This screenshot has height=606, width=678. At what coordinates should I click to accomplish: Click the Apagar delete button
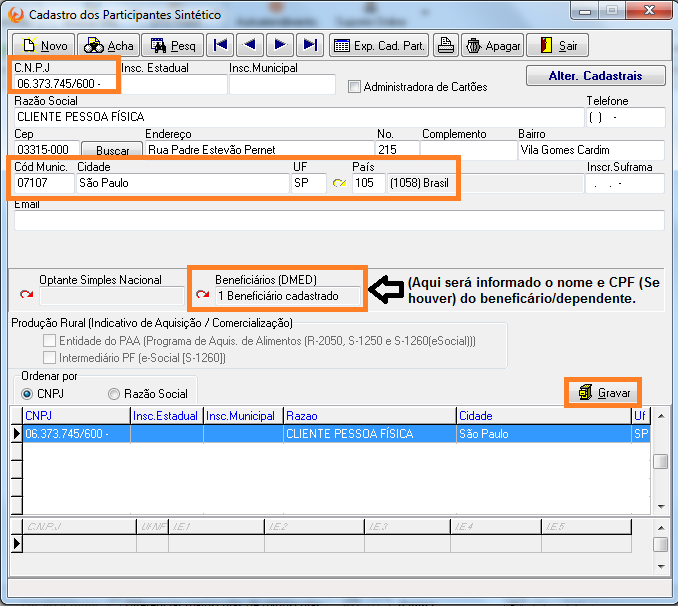(490, 46)
